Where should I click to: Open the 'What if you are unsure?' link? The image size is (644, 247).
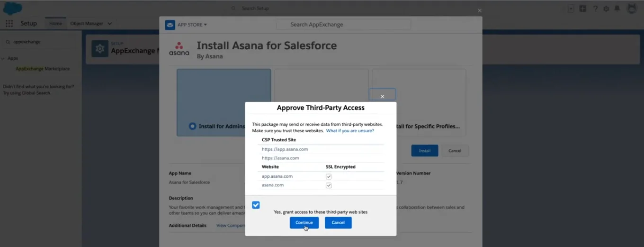coord(350,130)
